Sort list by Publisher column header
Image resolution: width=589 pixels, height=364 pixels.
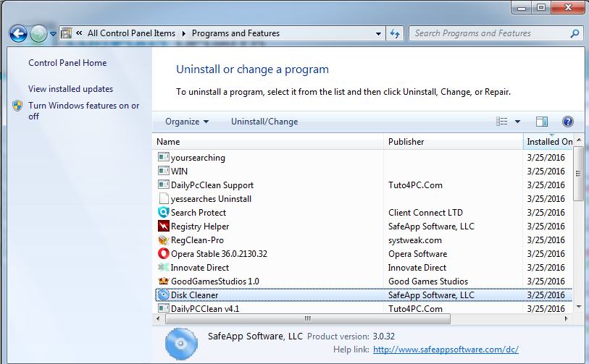click(x=406, y=142)
